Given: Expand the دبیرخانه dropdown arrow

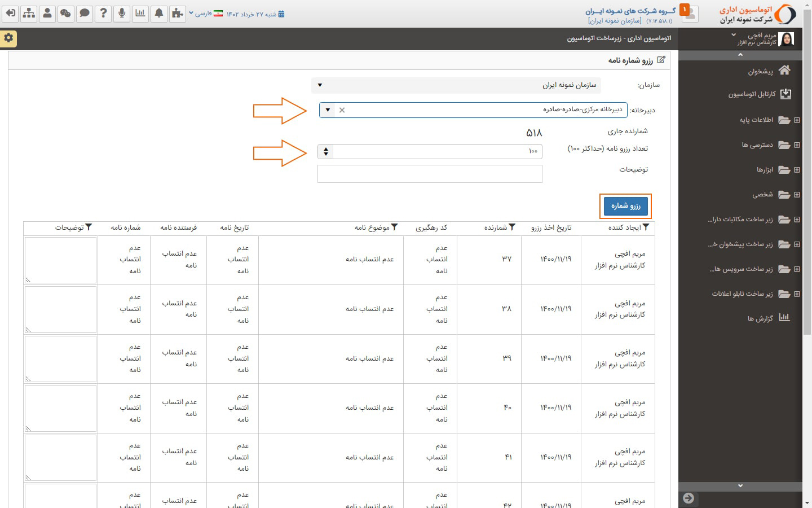Looking at the screenshot, I should pos(328,110).
